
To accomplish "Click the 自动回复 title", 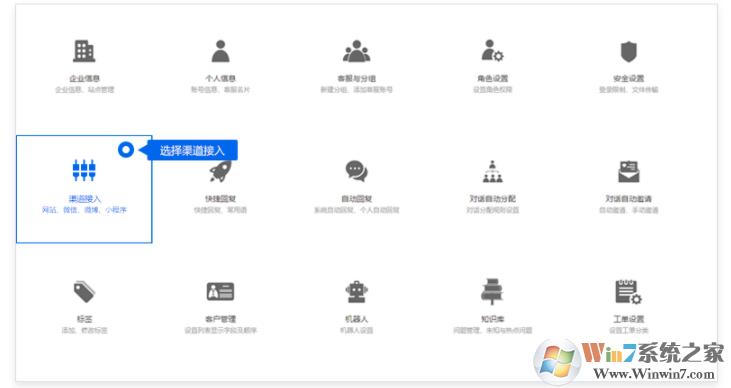I will point(357,199).
